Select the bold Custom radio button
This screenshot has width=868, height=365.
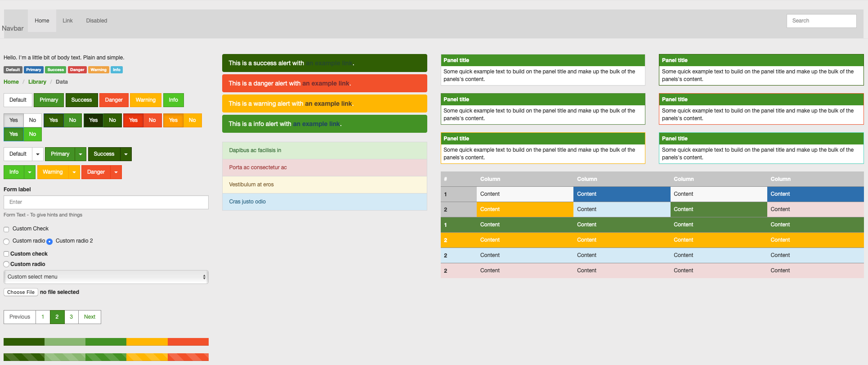(x=6, y=264)
